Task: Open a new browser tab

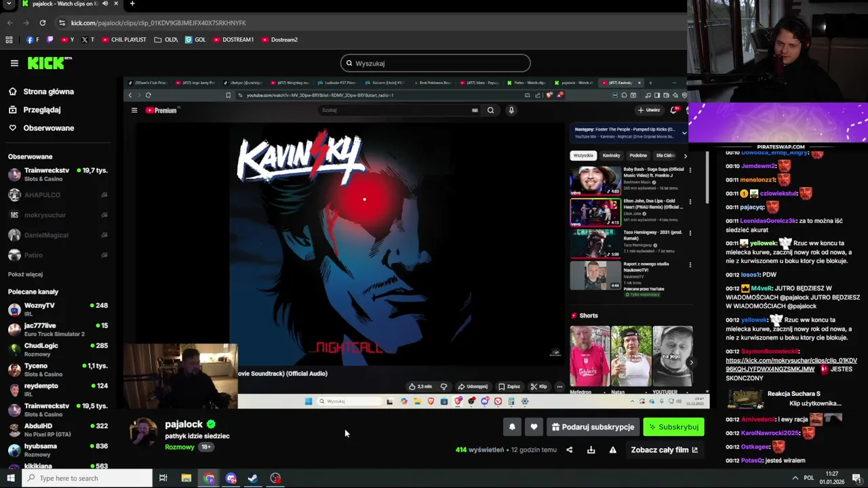Action: 132,3
